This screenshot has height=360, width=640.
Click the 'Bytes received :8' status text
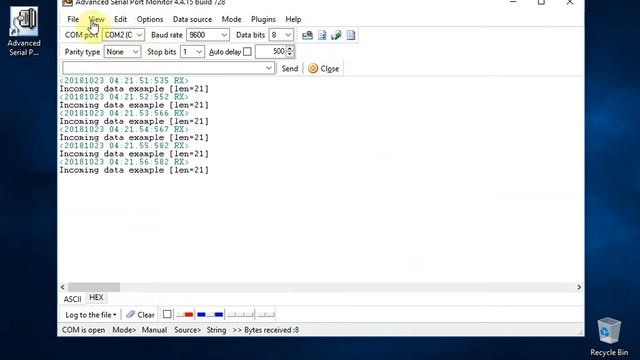coord(271,330)
